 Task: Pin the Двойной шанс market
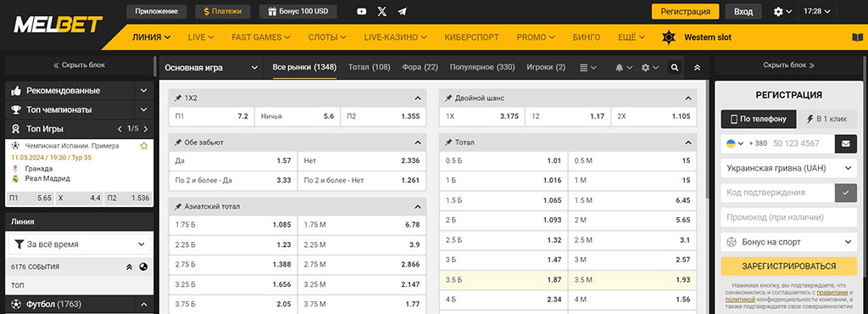[448, 98]
